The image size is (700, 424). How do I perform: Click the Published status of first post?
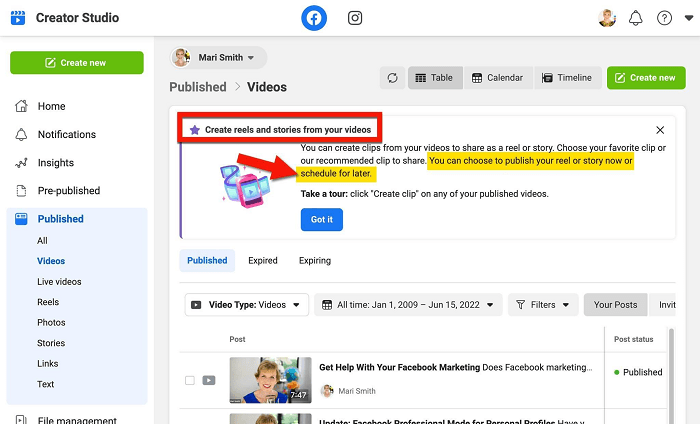pos(638,372)
